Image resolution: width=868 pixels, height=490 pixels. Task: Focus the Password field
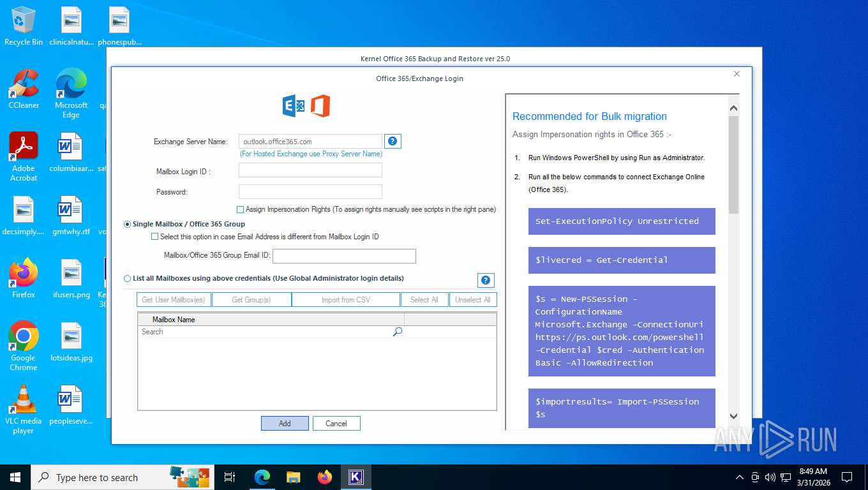[x=310, y=191]
